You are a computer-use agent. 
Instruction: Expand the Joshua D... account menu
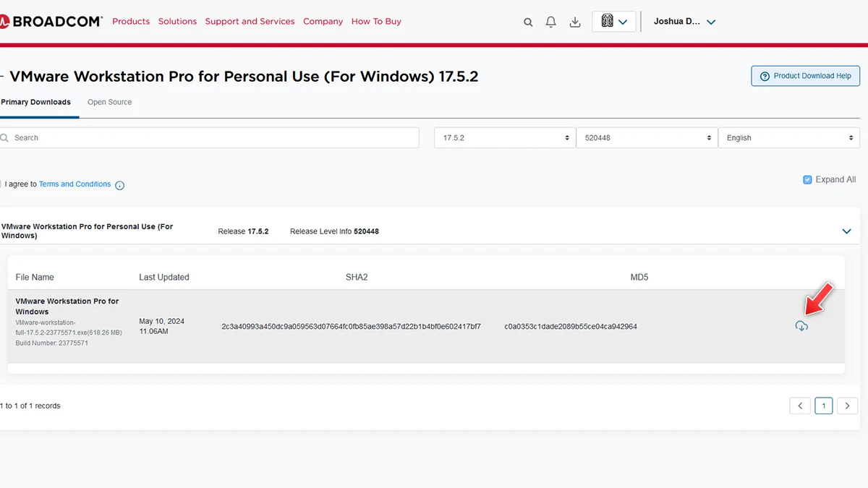pyautogui.click(x=684, y=22)
